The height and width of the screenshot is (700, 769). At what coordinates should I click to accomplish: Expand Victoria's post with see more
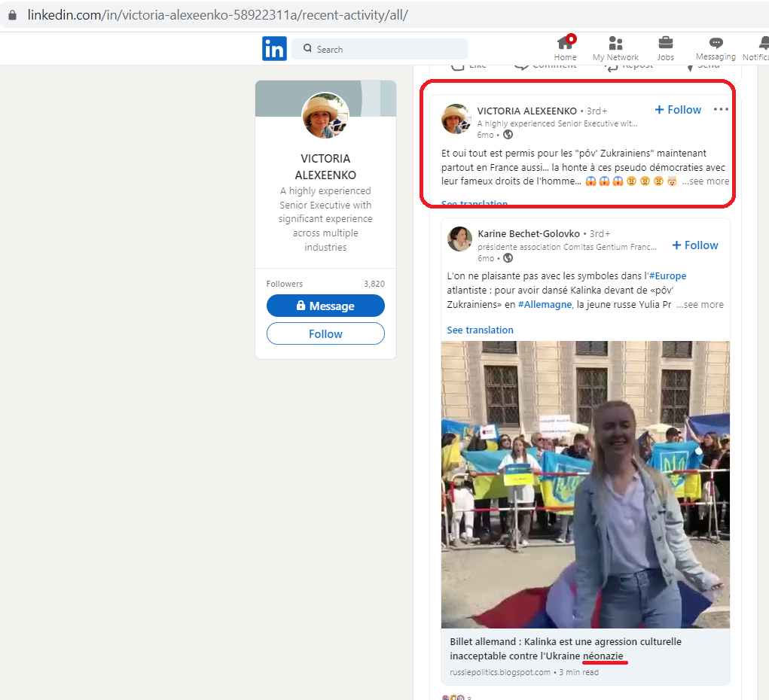point(706,181)
